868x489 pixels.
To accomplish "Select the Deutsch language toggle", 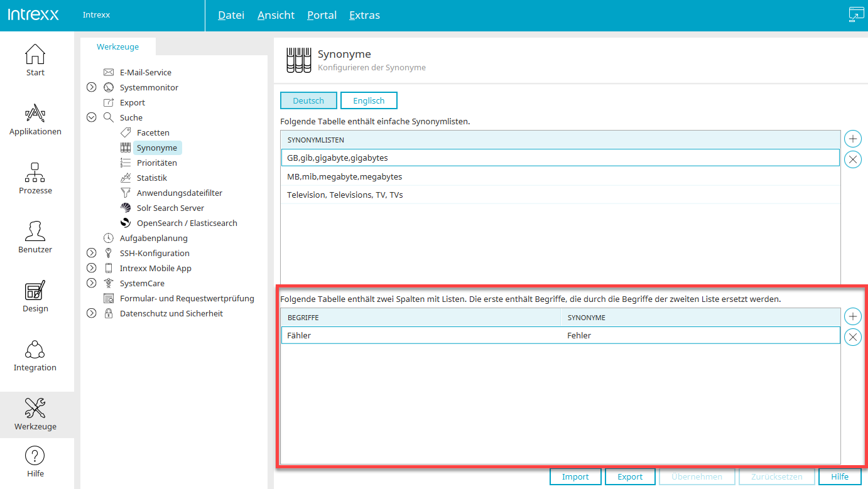I will 308,100.
